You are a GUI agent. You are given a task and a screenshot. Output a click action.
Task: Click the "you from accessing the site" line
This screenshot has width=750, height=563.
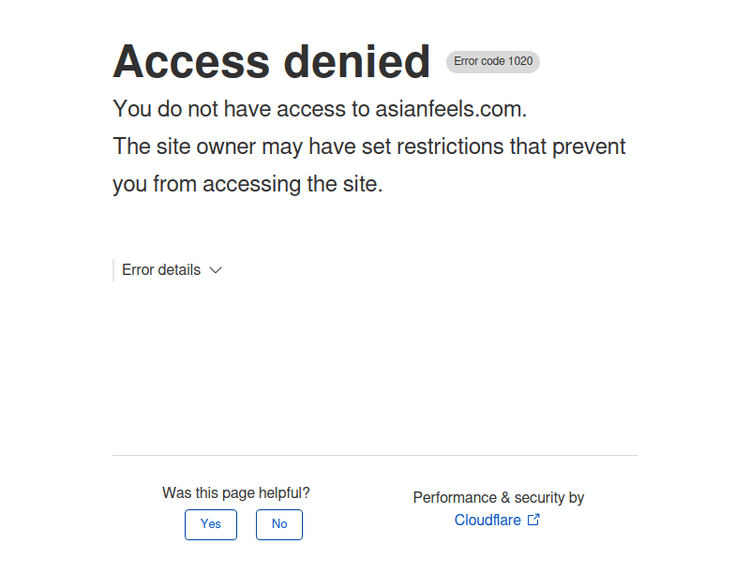click(x=247, y=184)
